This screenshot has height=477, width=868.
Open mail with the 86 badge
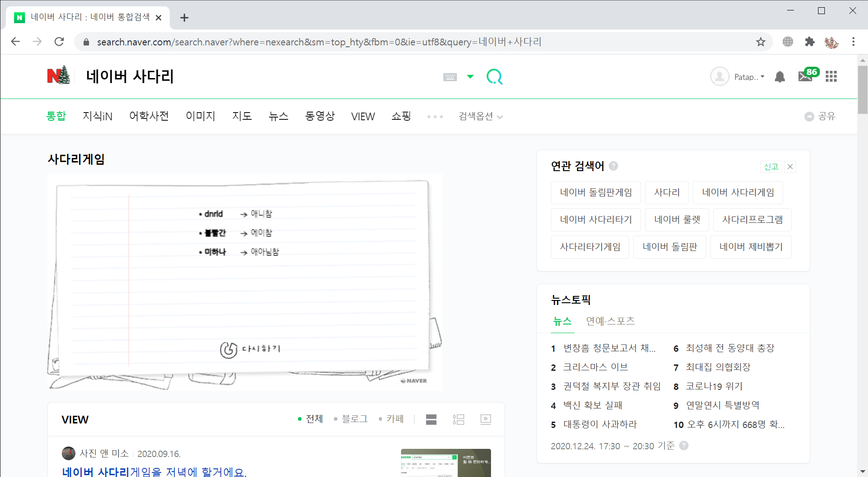(x=808, y=75)
